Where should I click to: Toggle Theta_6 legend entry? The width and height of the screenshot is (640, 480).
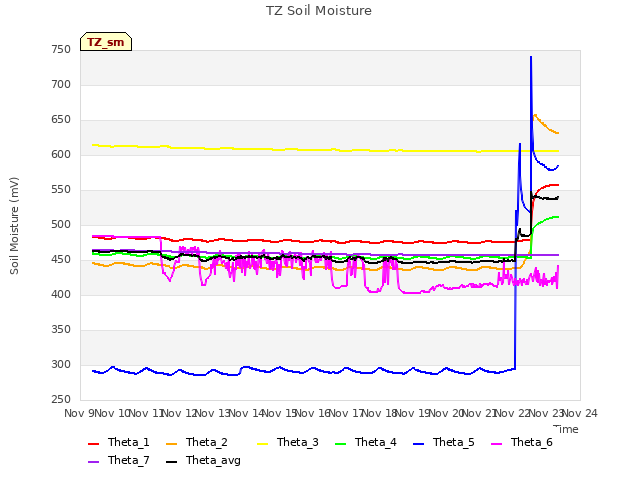pyautogui.click(x=522, y=442)
